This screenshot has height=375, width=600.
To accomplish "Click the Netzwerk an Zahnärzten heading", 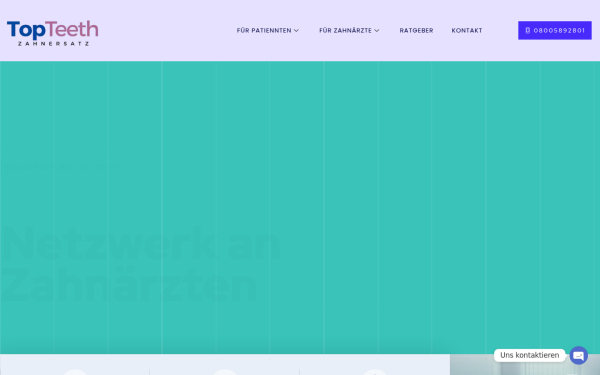I will tap(140, 265).
